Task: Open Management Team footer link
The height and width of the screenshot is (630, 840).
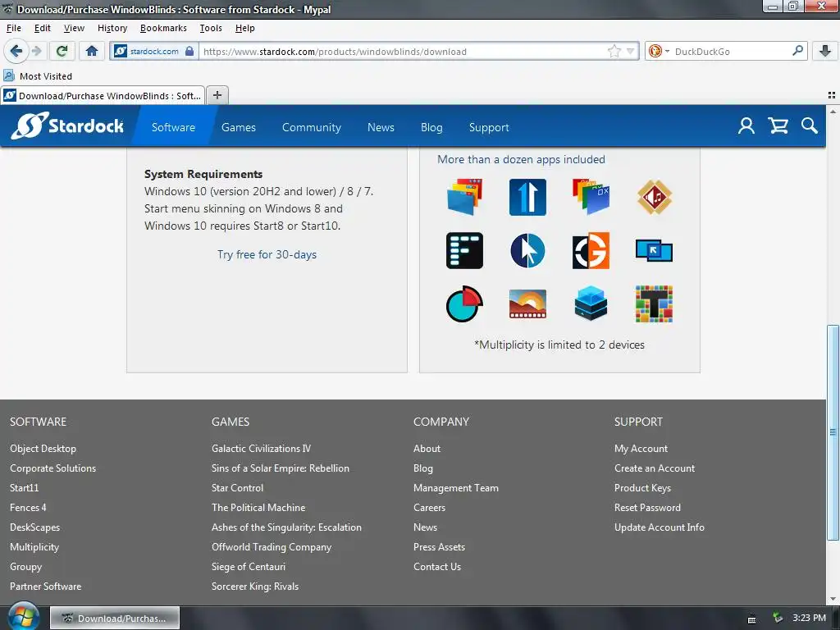Action: tap(456, 487)
